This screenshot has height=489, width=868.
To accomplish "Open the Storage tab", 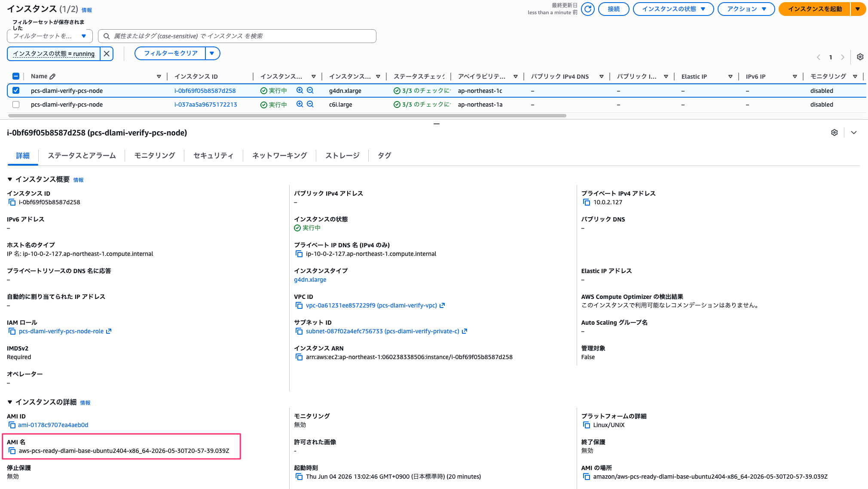I will (342, 156).
